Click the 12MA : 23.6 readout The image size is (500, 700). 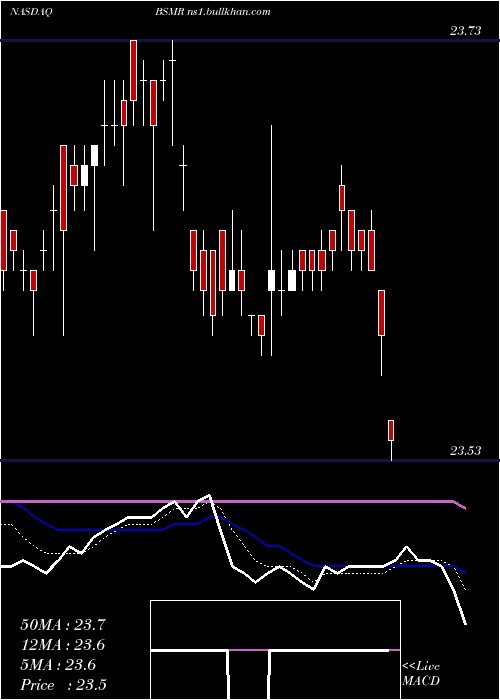click(x=63, y=645)
